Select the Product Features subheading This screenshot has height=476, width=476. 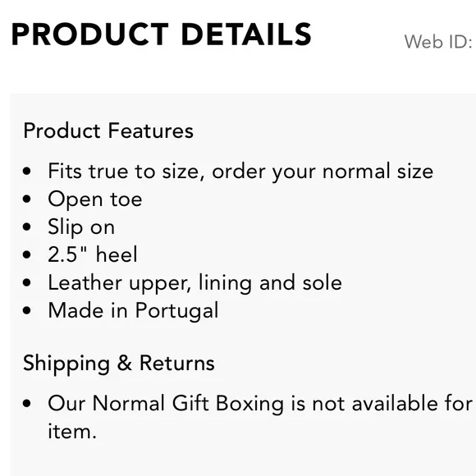(x=108, y=130)
